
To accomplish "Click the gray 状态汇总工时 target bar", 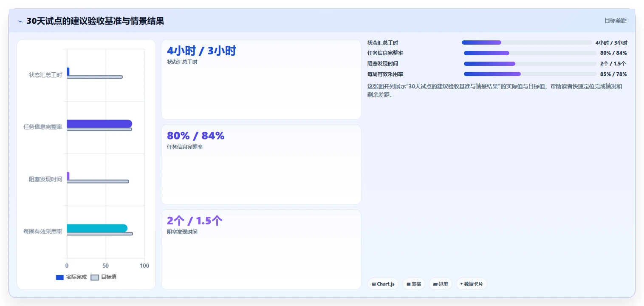I will coord(95,77).
